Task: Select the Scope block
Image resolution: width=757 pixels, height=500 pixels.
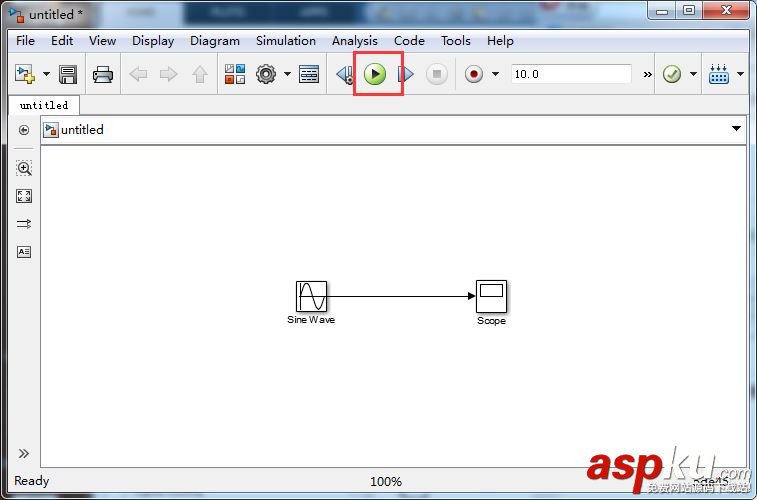Action: (x=491, y=296)
